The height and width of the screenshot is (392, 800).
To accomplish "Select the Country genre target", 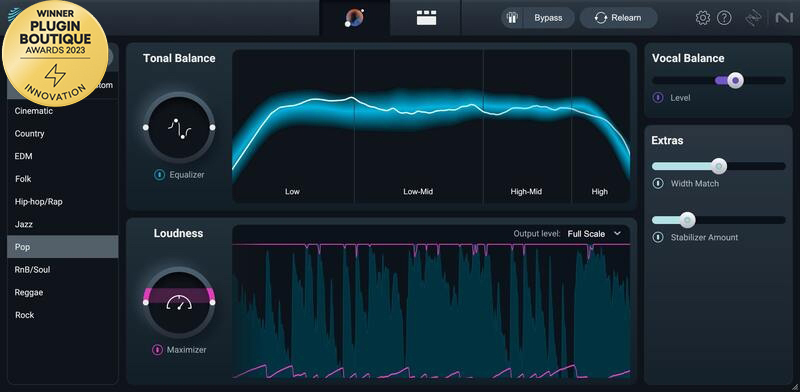I will (x=63, y=133).
